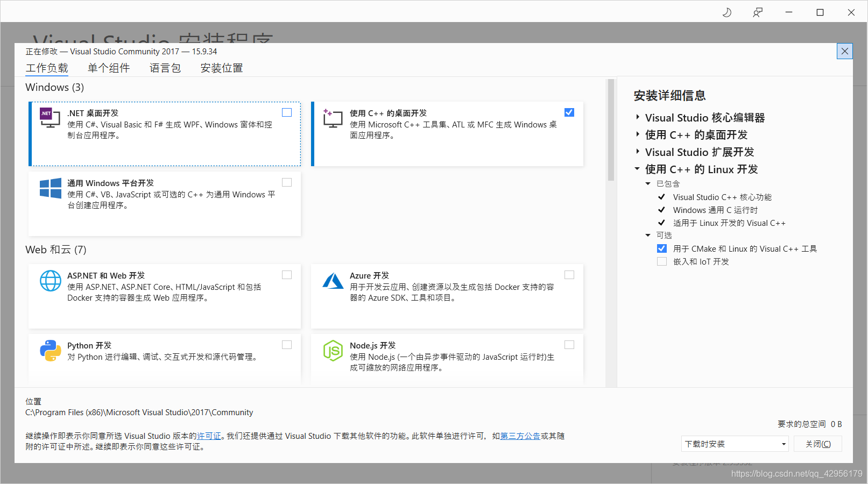Expand 使用 C++ 的桌面开发 details node
This screenshot has width=868, height=484.
[638, 134]
